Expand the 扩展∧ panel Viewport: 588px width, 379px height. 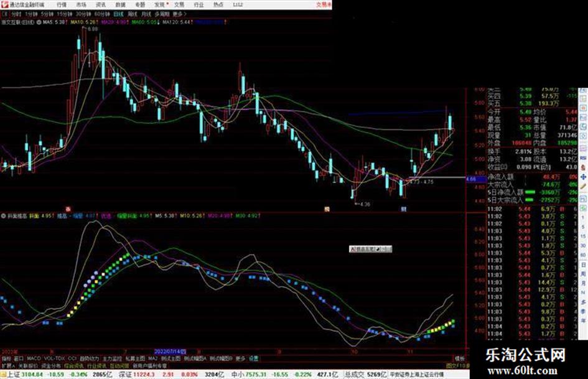(8, 365)
